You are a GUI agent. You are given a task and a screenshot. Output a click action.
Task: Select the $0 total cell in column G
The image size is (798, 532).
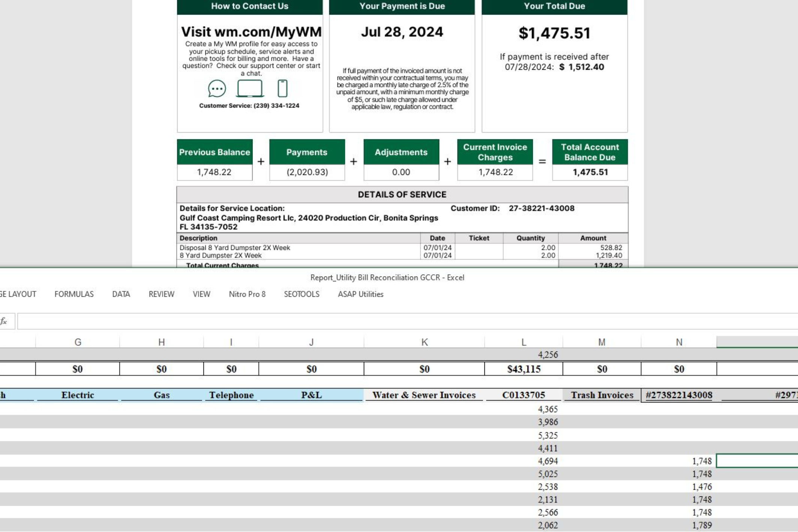tap(78, 369)
